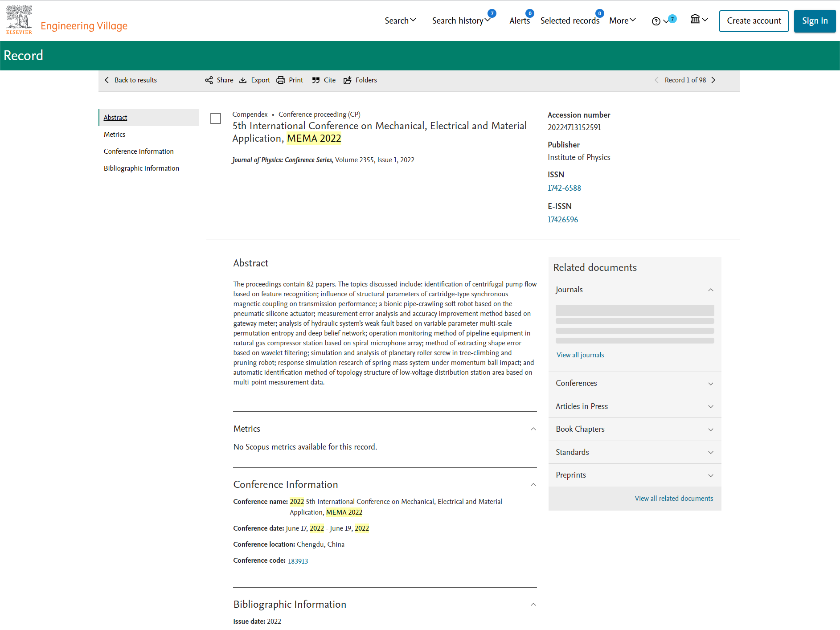Click the Elsevier tree logo
840x630 pixels.
19,20
